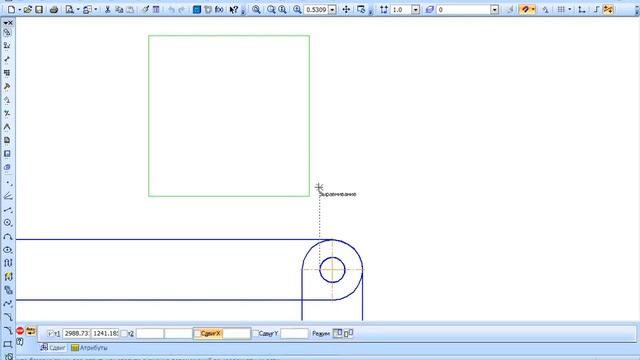Print the document

pyautogui.click(x=53, y=9)
